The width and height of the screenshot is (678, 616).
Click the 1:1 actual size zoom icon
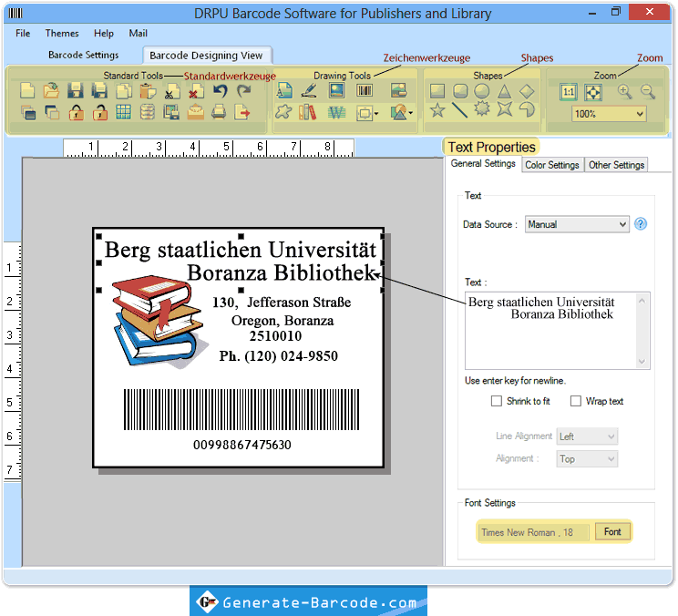coord(569,92)
